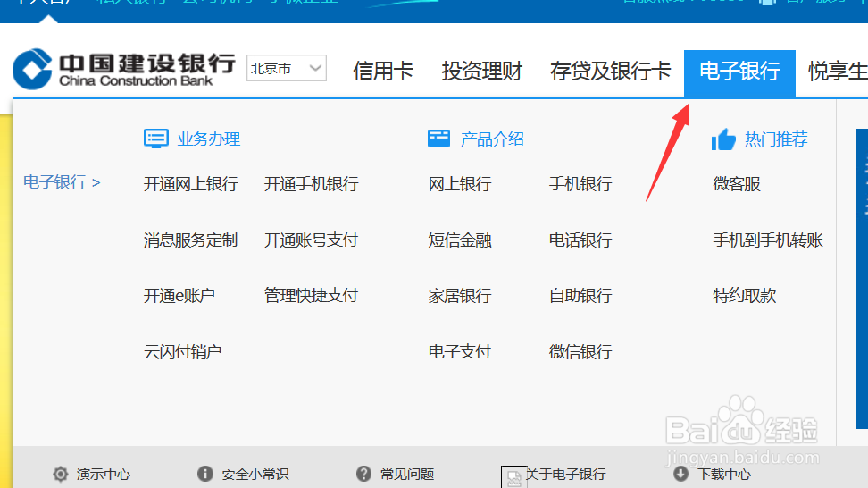The image size is (868, 488).
Task: Click 特约取款 recommendation
Action: click(744, 295)
